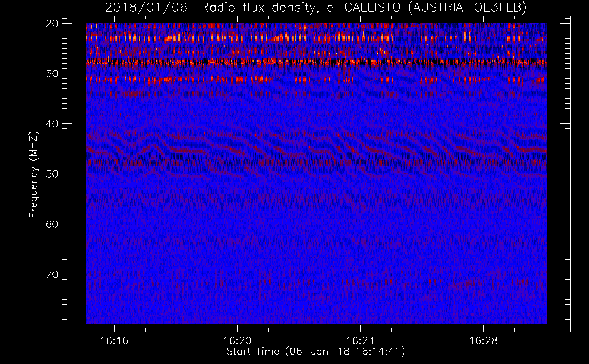Click the 60 frequency tick label
Viewport: 589px width, 364px height.
(52, 224)
